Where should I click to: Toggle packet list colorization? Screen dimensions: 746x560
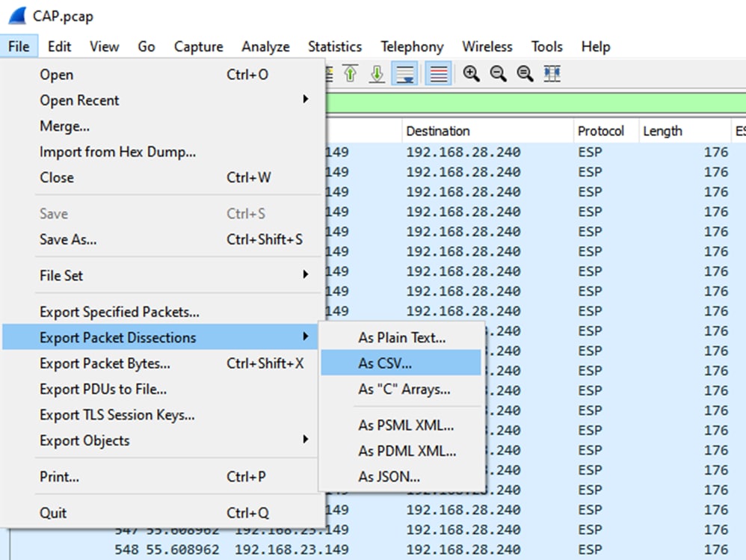[439, 74]
